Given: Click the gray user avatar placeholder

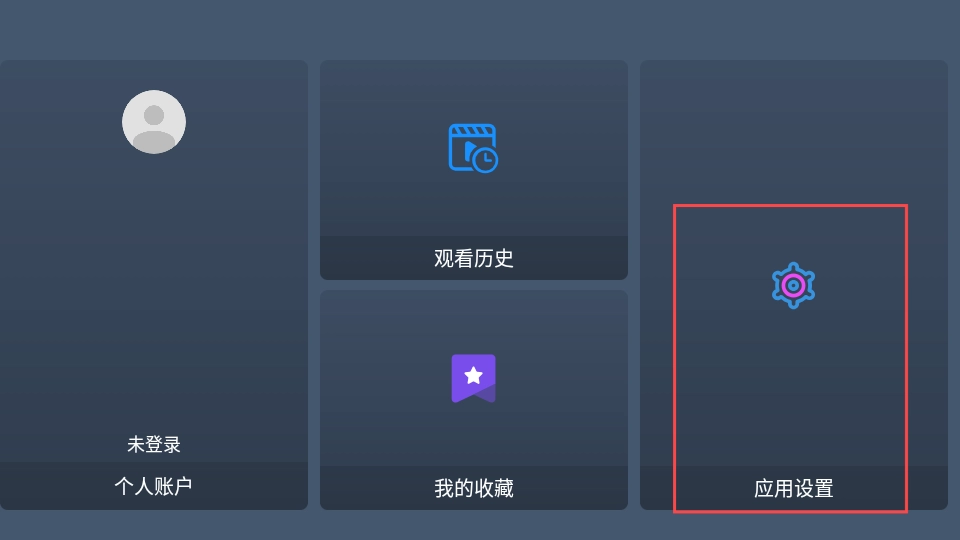Looking at the screenshot, I should (x=154, y=122).
